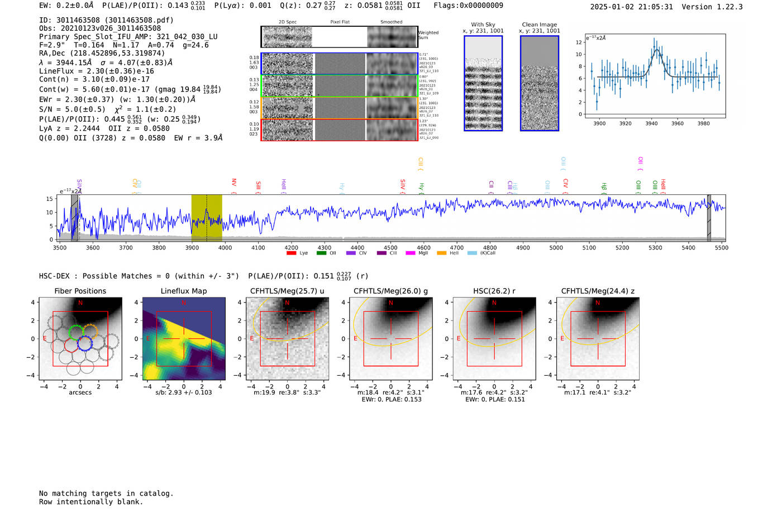
Task: Click the Obs: 20210123v026_3011463508 line
Action: (x=100, y=28)
